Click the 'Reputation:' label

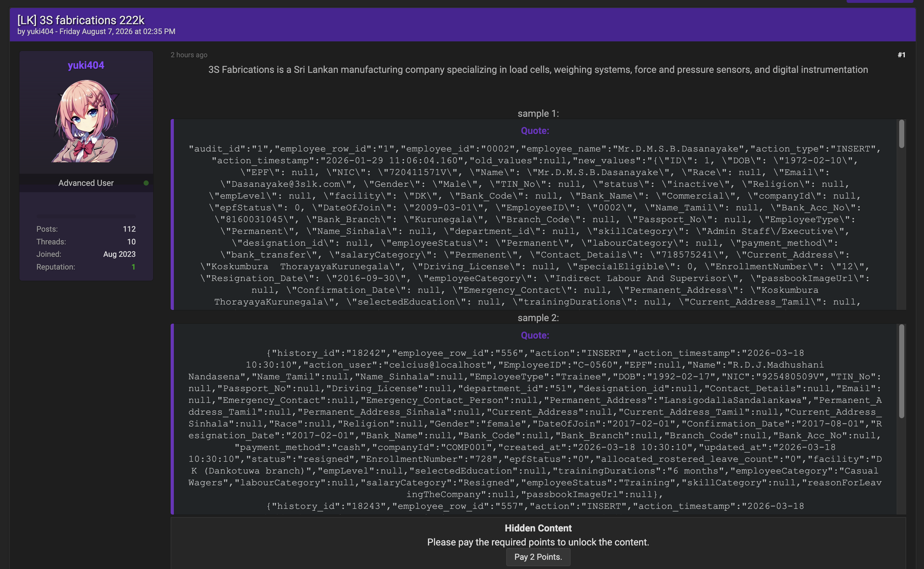pyautogui.click(x=56, y=267)
